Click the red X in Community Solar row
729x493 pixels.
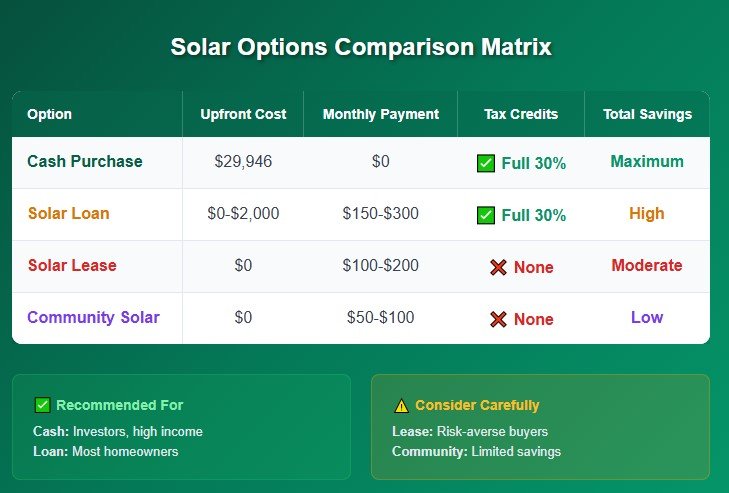coord(498,319)
